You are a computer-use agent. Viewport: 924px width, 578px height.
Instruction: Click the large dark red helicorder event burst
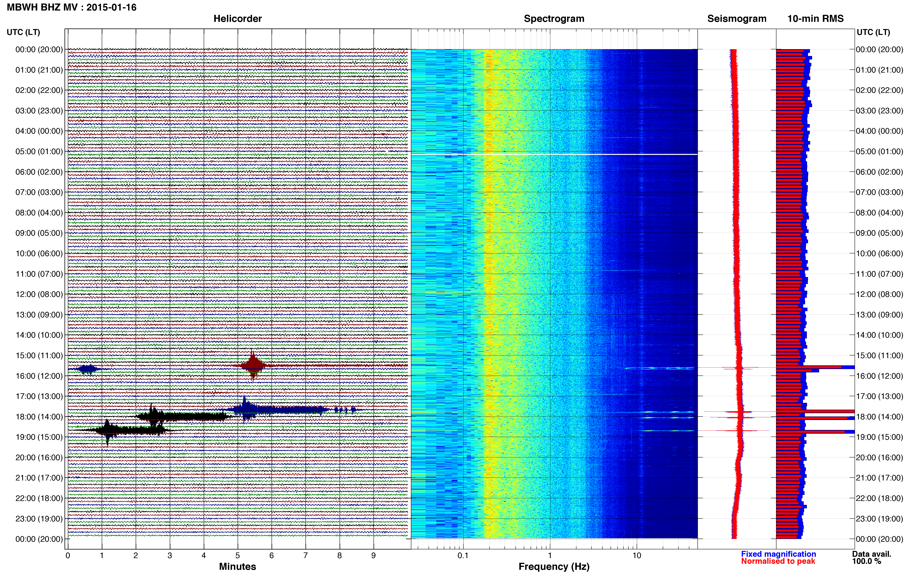pos(252,365)
